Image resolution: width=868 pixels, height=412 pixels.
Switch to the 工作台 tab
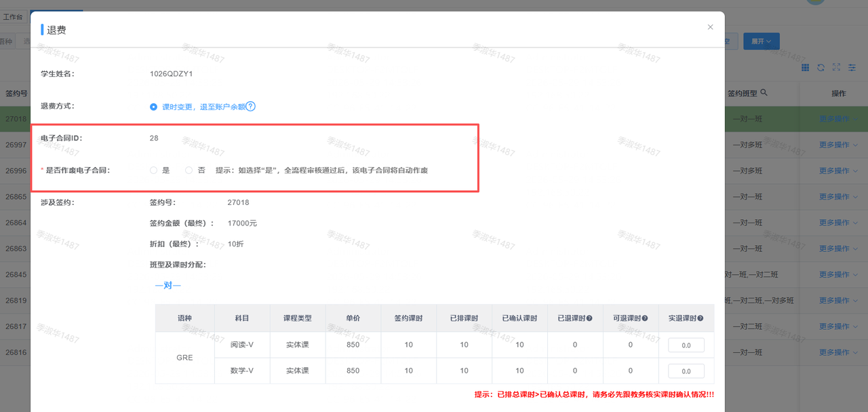point(13,16)
